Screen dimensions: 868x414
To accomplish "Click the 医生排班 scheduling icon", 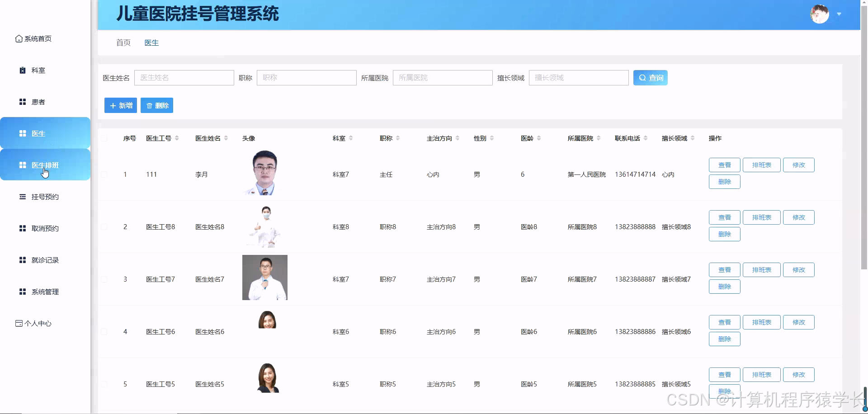I will 23,165.
